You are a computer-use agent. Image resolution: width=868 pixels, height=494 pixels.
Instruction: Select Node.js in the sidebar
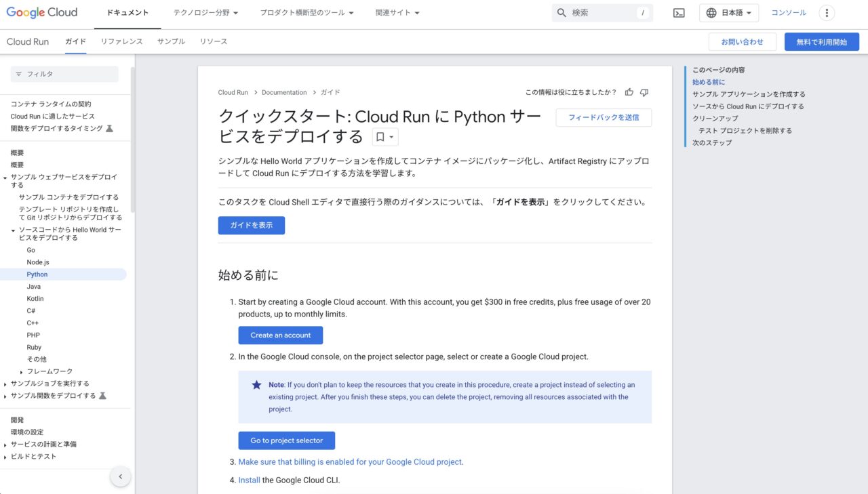38,262
